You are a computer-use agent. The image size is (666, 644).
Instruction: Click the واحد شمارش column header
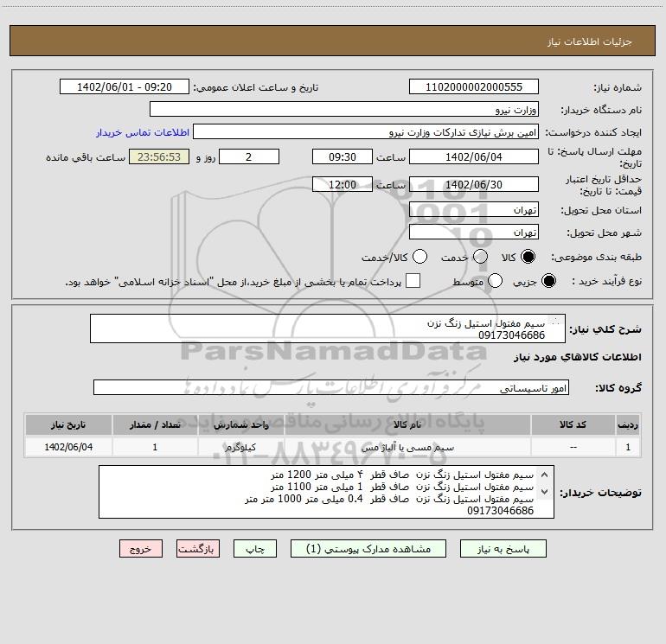point(240,425)
